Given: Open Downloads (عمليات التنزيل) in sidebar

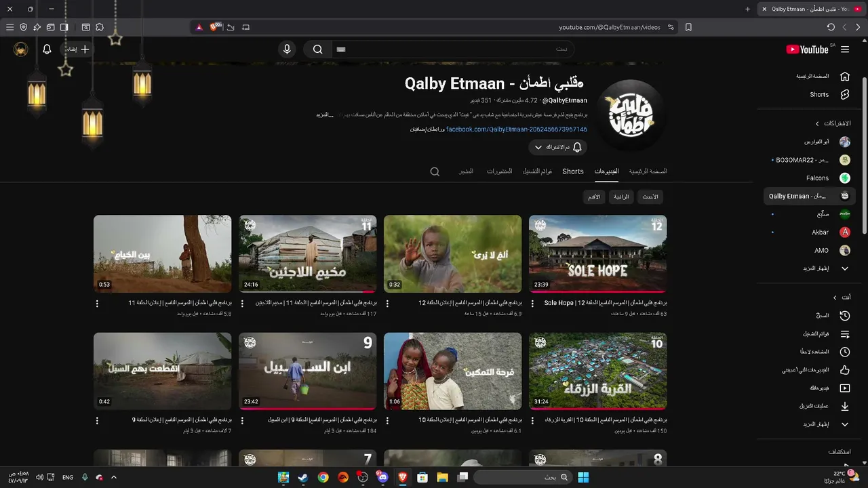Looking at the screenshot, I should [811, 406].
